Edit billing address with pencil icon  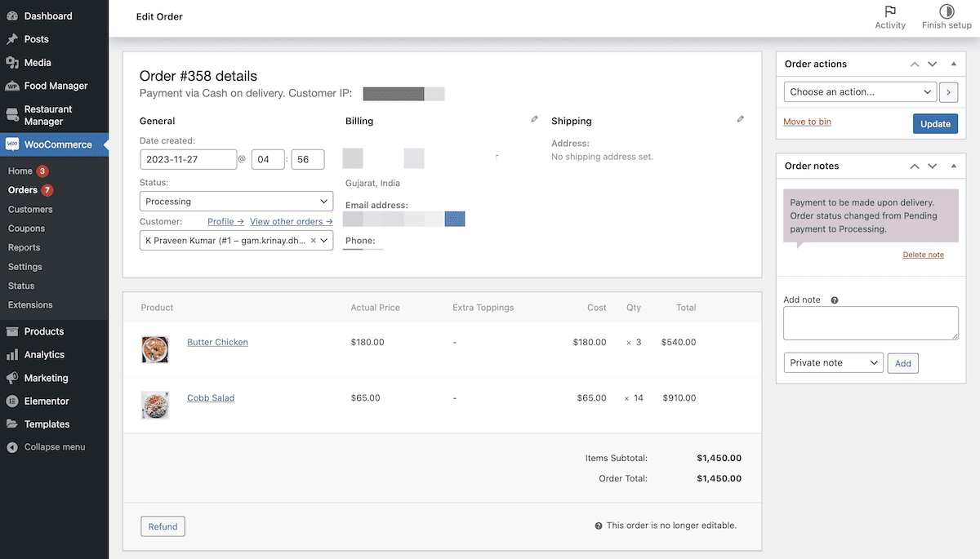click(535, 119)
